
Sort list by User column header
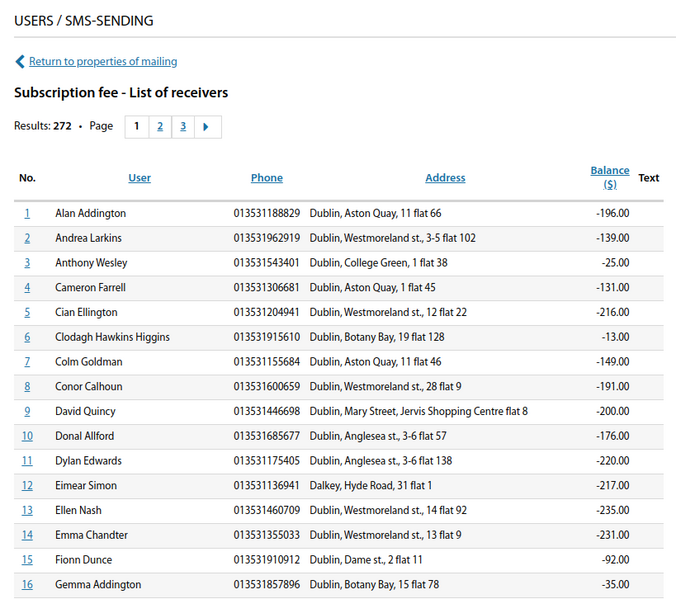[x=140, y=178]
